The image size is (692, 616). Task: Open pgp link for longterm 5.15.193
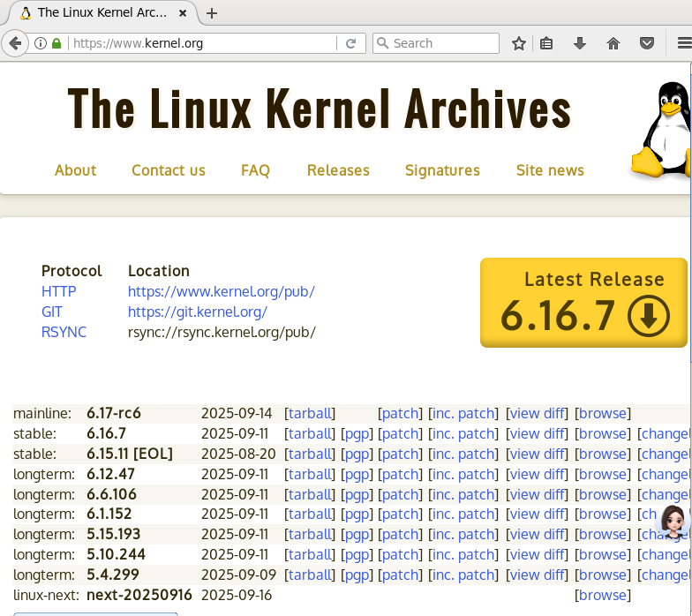coord(357,535)
